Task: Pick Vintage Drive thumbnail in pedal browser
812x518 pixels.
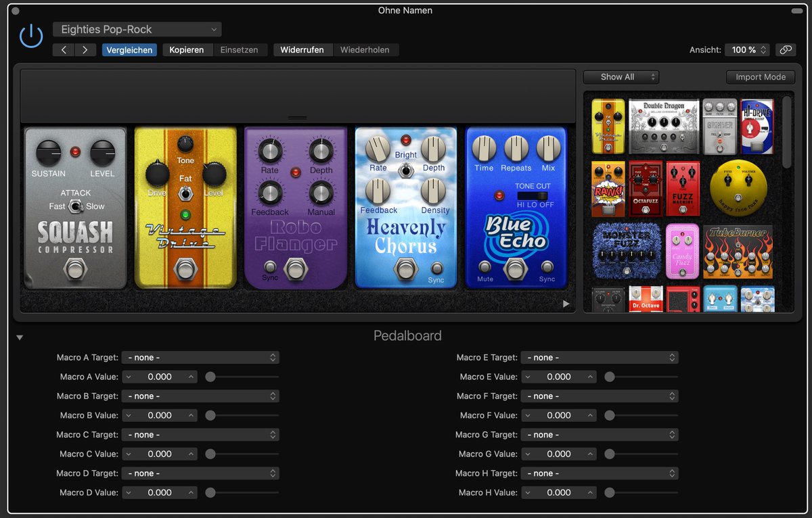Action: coord(608,126)
